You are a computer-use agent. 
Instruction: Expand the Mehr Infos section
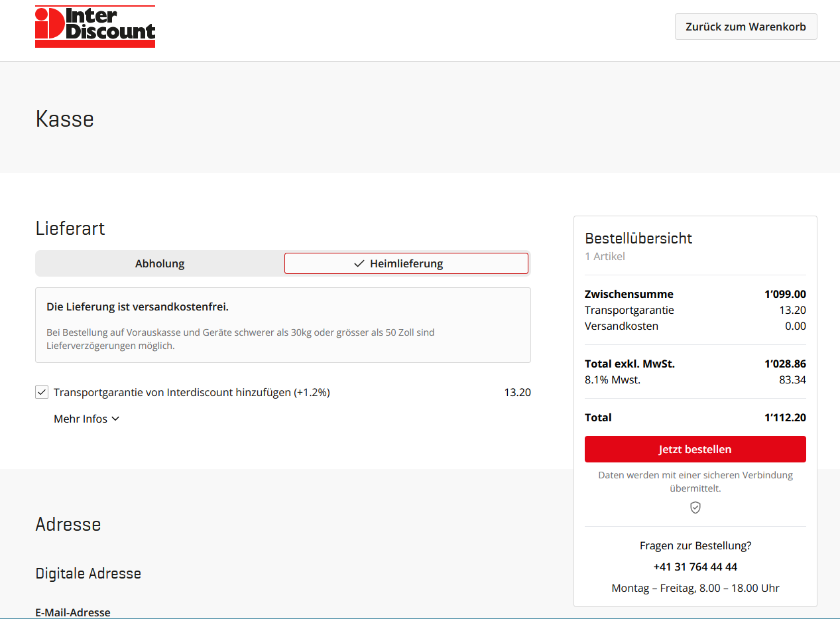(81, 419)
